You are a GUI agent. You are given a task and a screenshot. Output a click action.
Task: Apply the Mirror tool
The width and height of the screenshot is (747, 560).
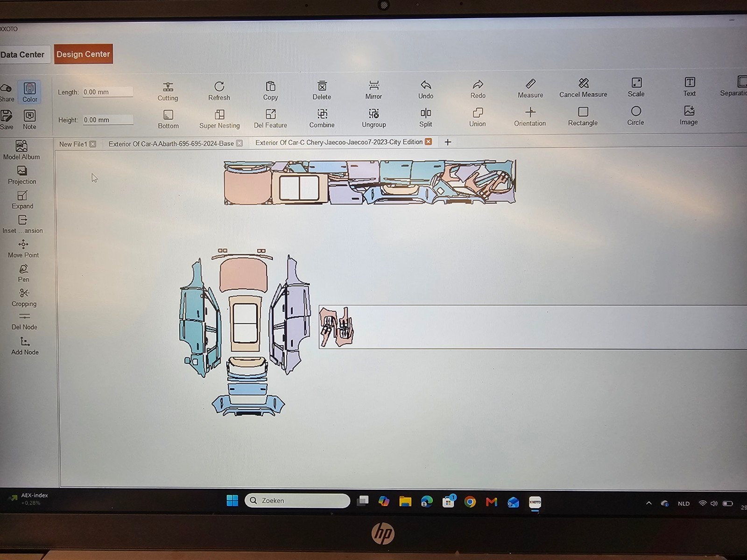(373, 90)
